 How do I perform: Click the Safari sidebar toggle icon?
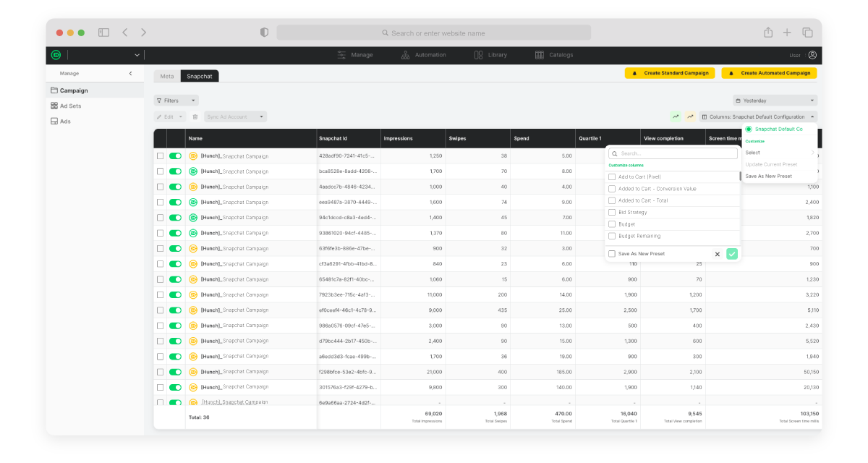(x=103, y=33)
